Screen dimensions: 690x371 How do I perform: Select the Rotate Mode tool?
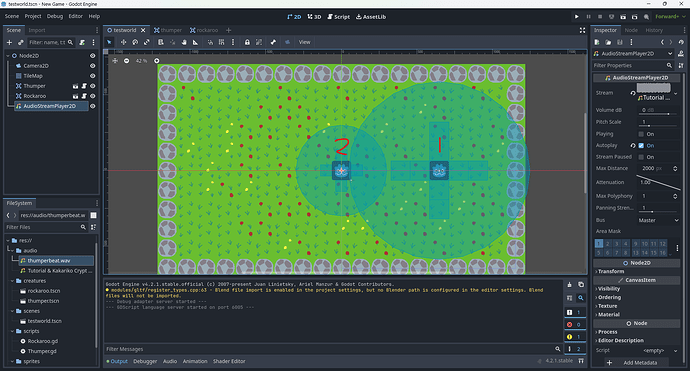135,42
